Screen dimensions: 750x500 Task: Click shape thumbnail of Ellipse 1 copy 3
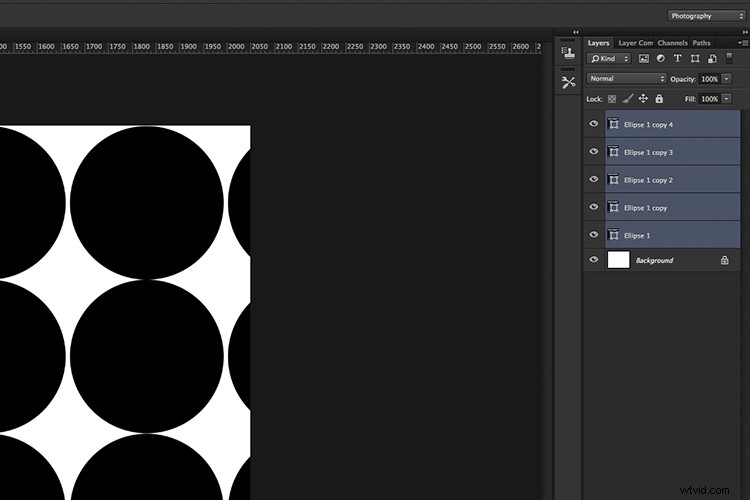coord(613,152)
